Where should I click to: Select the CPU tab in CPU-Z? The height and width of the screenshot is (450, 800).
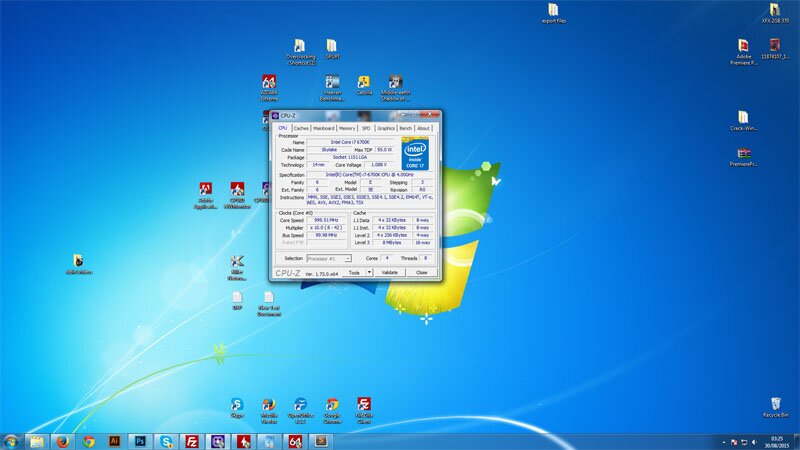click(x=283, y=128)
